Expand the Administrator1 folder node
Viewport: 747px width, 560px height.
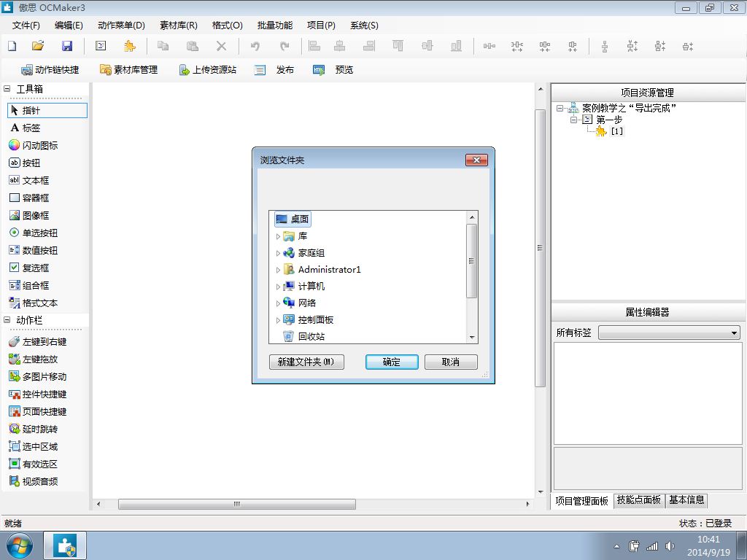point(278,270)
